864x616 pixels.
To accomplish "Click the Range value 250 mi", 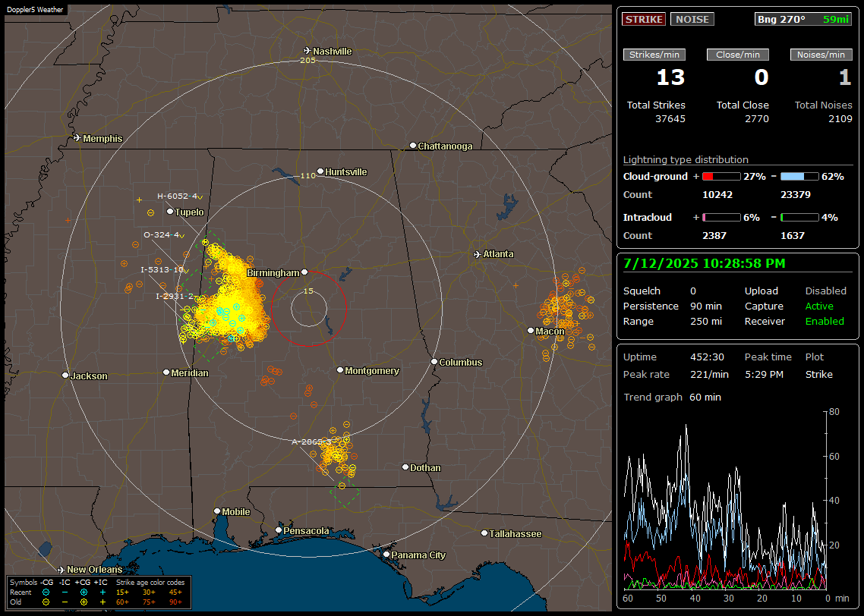I will click(706, 321).
